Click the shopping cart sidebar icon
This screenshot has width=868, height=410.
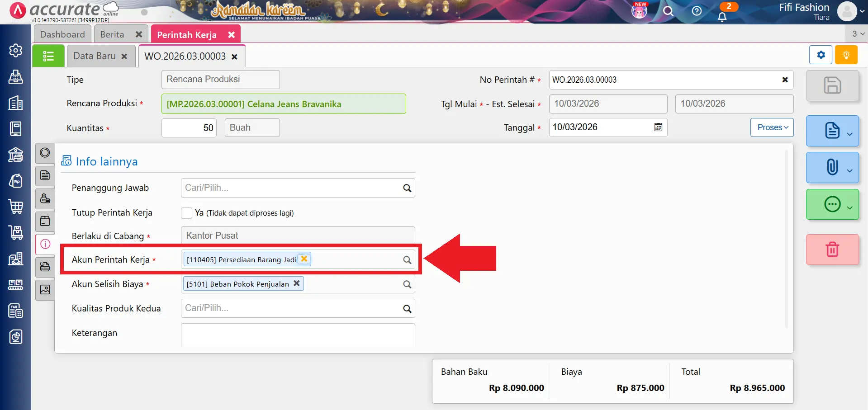16,207
